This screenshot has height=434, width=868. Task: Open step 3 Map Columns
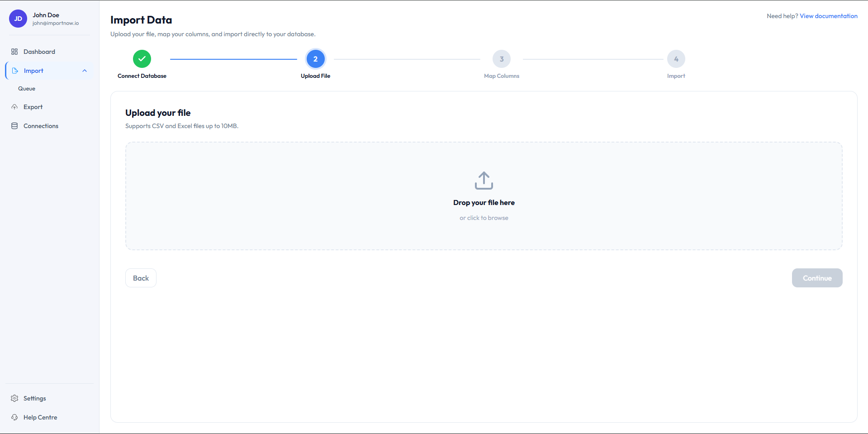pyautogui.click(x=501, y=58)
